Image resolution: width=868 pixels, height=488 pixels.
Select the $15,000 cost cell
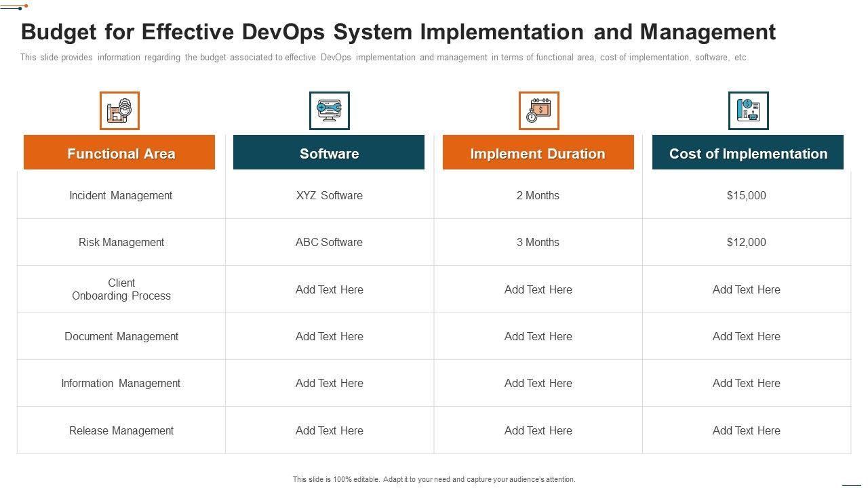click(746, 195)
